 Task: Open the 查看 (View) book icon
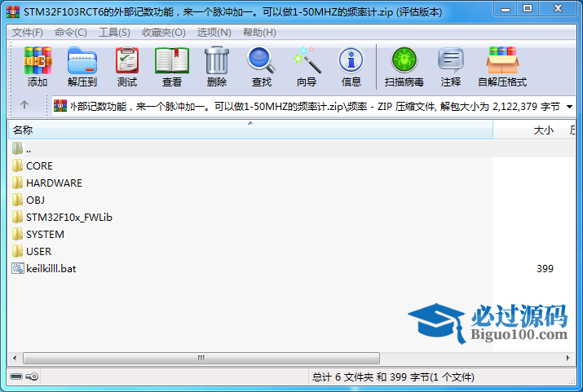tap(172, 60)
